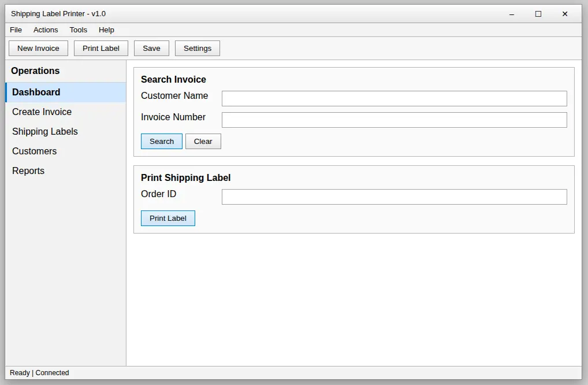This screenshot has height=385, width=588.
Task: Hit the Save toolbar button
Action: point(151,49)
